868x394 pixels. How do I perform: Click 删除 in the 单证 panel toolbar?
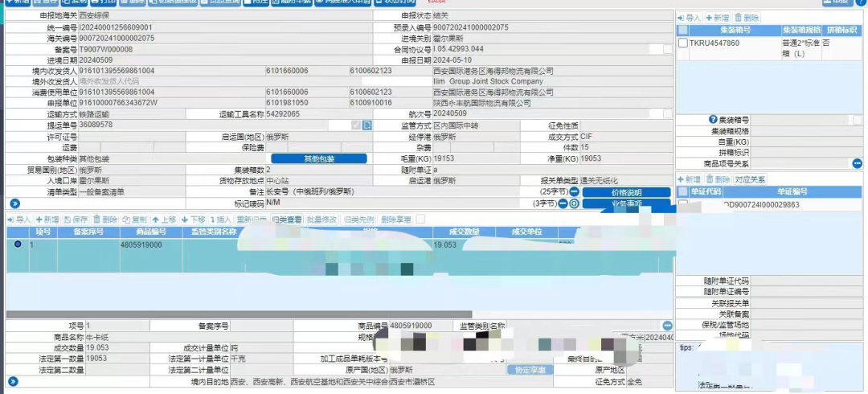(x=718, y=179)
